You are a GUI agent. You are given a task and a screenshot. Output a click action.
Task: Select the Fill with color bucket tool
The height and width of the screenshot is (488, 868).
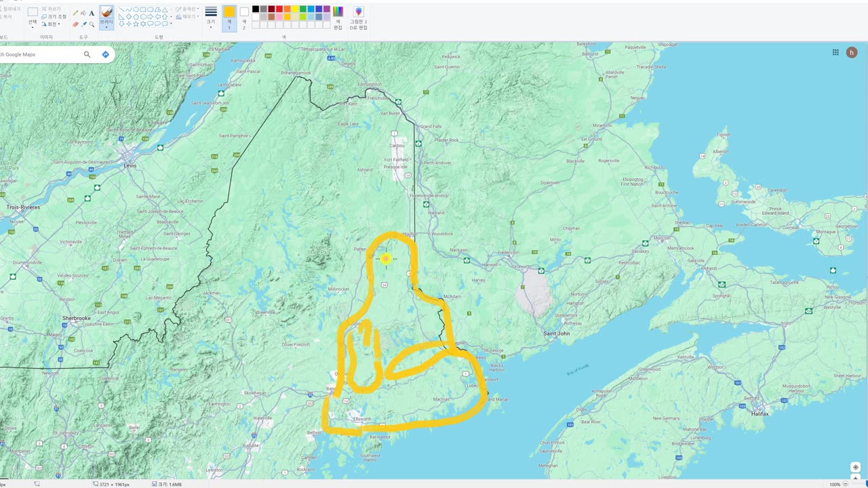pyautogui.click(x=83, y=13)
